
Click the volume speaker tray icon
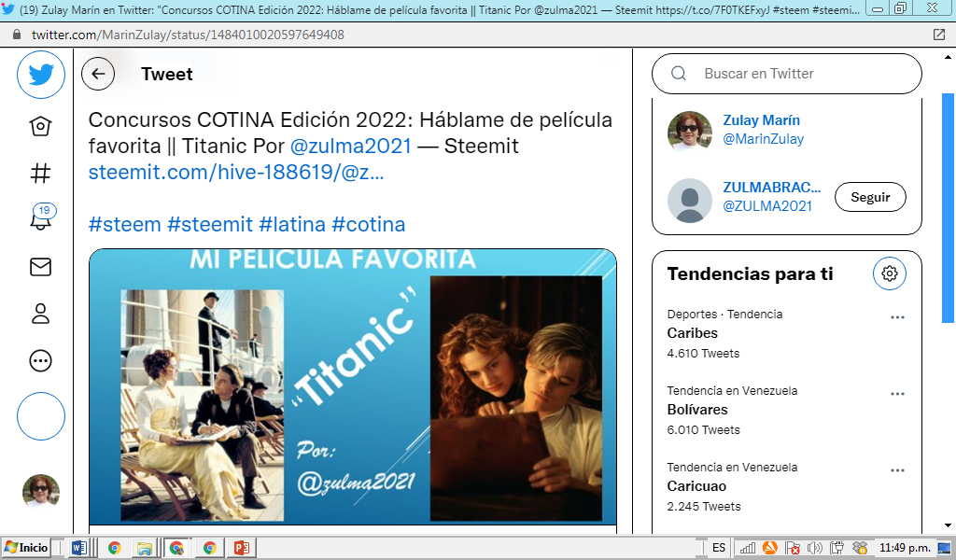pyautogui.click(x=814, y=548)
